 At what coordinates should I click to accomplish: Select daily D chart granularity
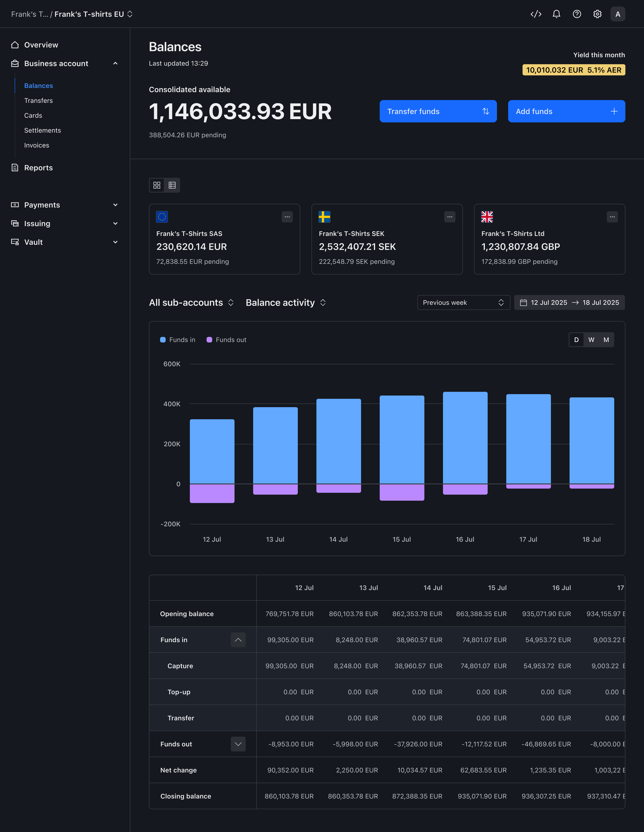coord(577,340)
